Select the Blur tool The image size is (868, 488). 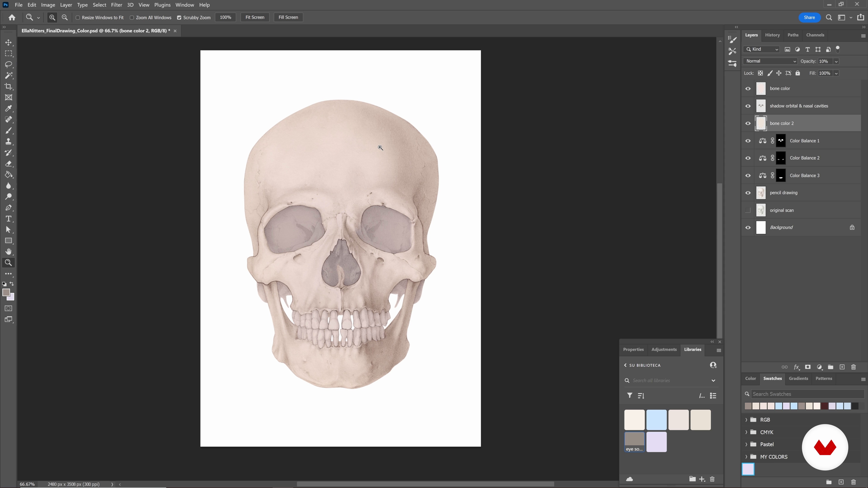click(x=8, y=185)
